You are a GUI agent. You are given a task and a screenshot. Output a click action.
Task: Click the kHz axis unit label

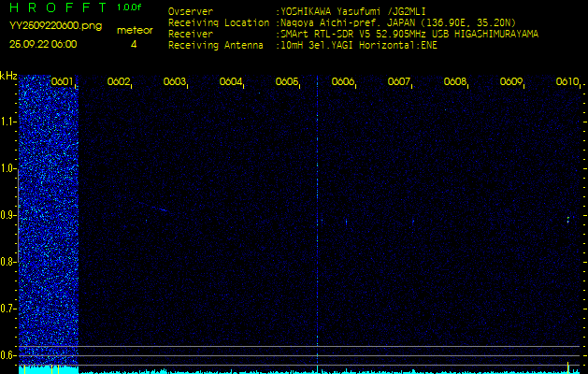click(x=8, y=76)
